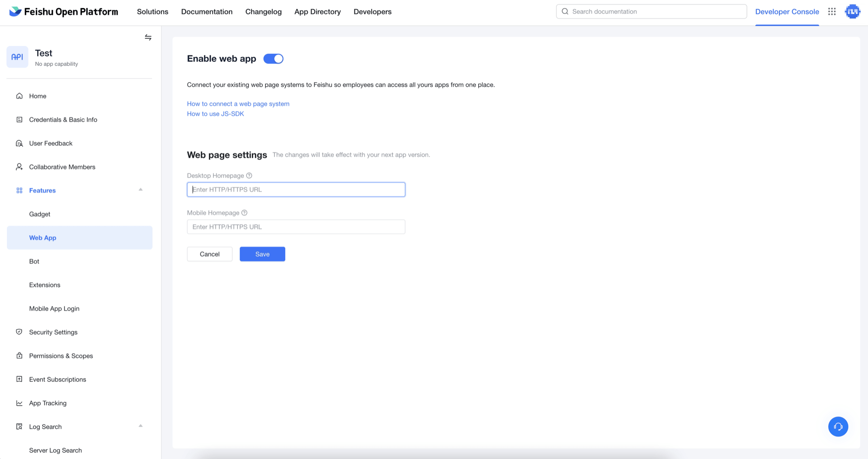Click the Desktop Homepage help icon

[249, 176]
